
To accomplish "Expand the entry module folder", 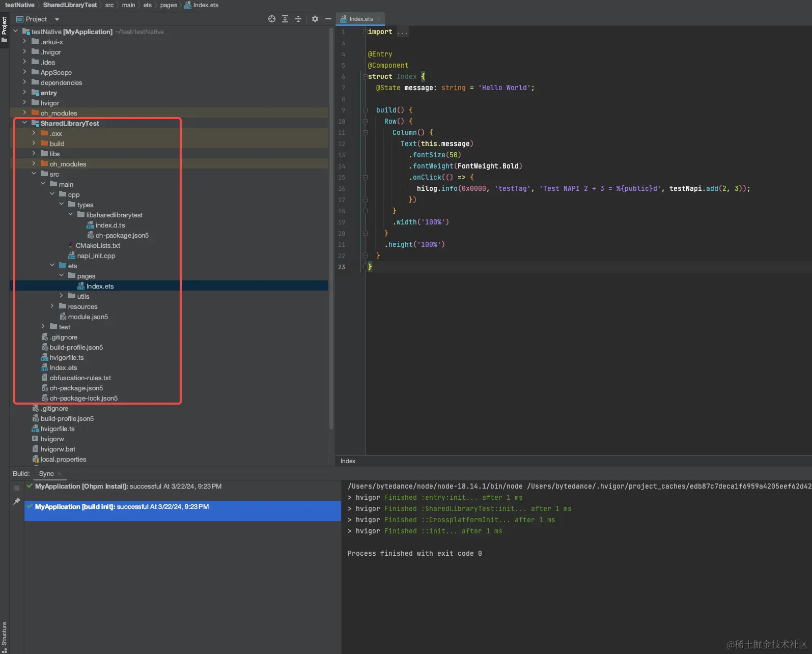I will (x=24, y=93).
